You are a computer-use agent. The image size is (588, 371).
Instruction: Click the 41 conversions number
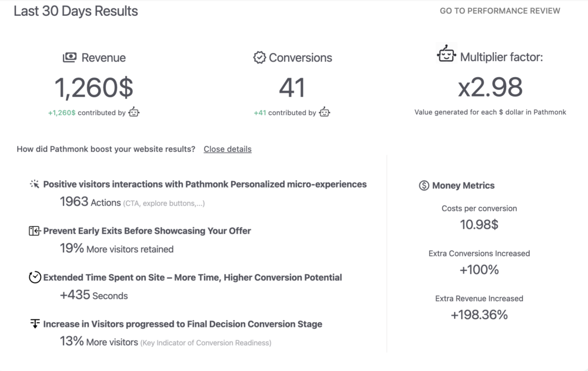click(x=292, y=88)
